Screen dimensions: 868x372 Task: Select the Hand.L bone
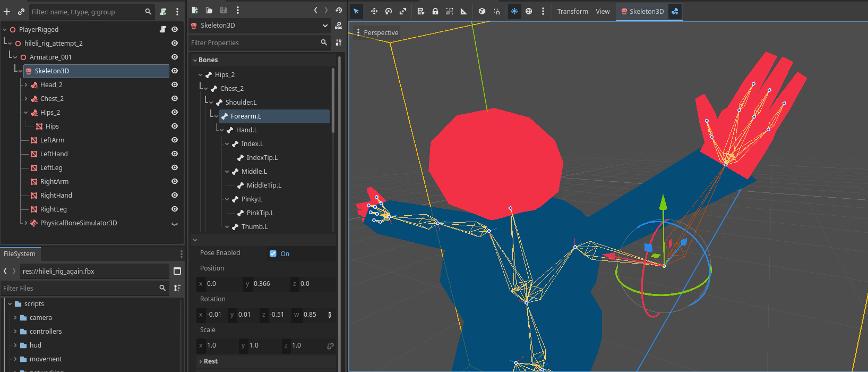[x=246, y=130]
